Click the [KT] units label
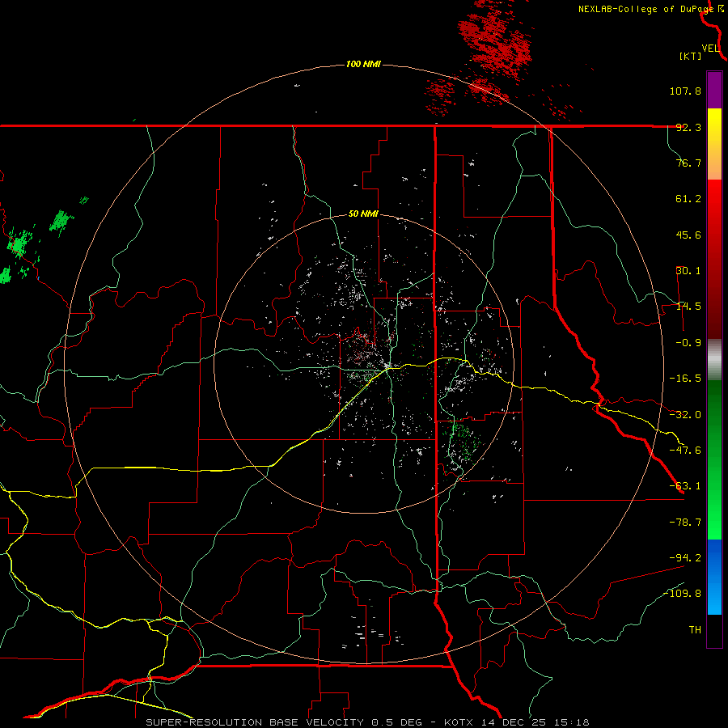Screen dimensions: 728x728 690,56
